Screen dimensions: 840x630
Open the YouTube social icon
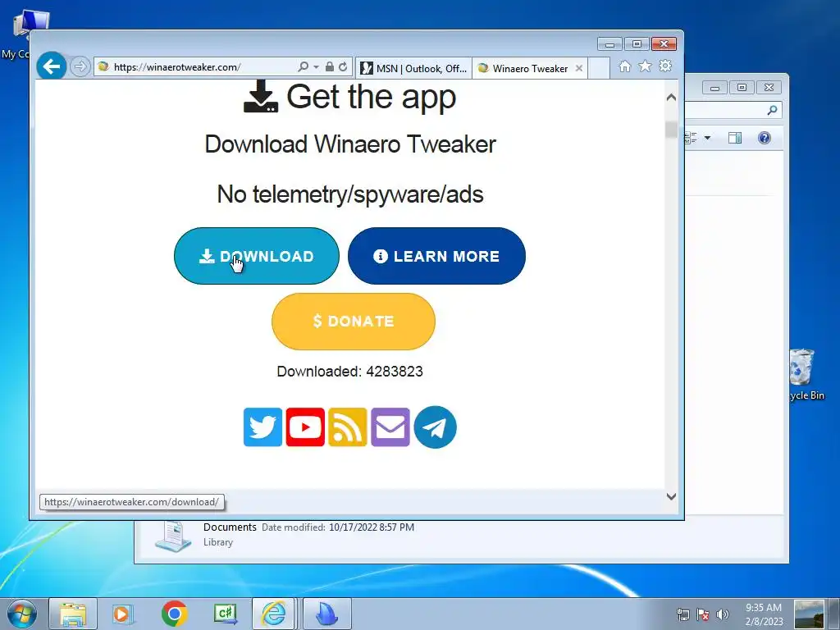305,427
